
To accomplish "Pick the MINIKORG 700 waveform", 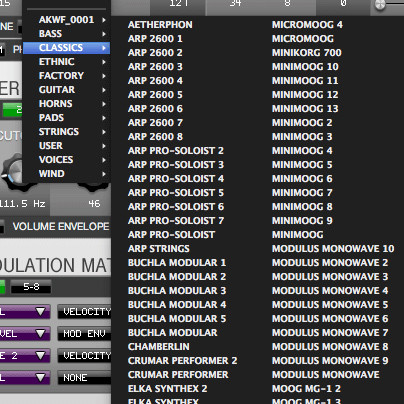I will [x=307, y=53].
